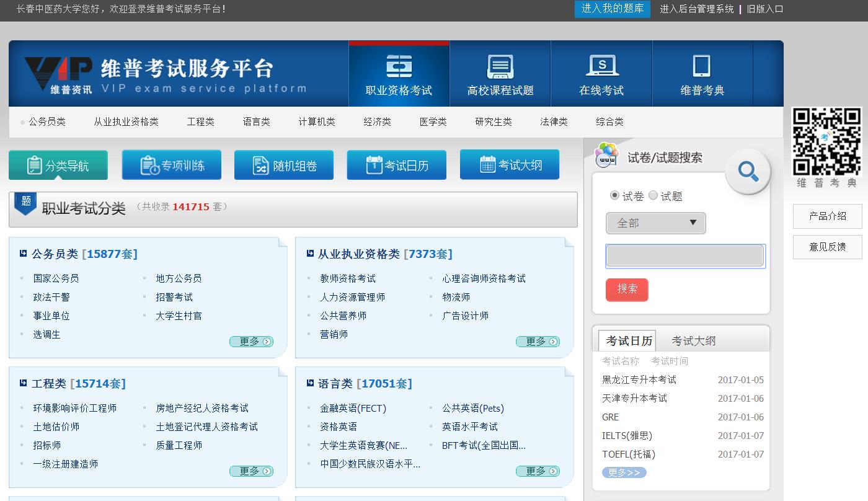Click the VIP 维普资讯 logo
Image resolution: width=868 pixels, height=501 pixels.
58,76
